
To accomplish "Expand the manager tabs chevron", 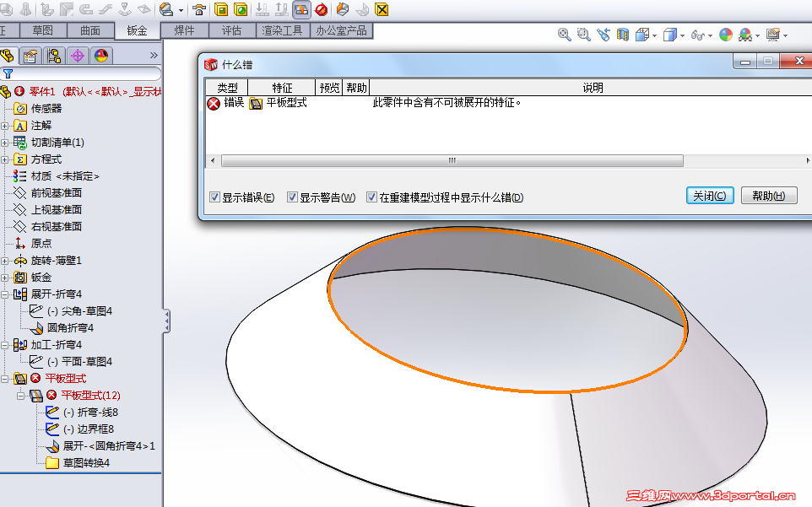I will (x=154, y=56).
